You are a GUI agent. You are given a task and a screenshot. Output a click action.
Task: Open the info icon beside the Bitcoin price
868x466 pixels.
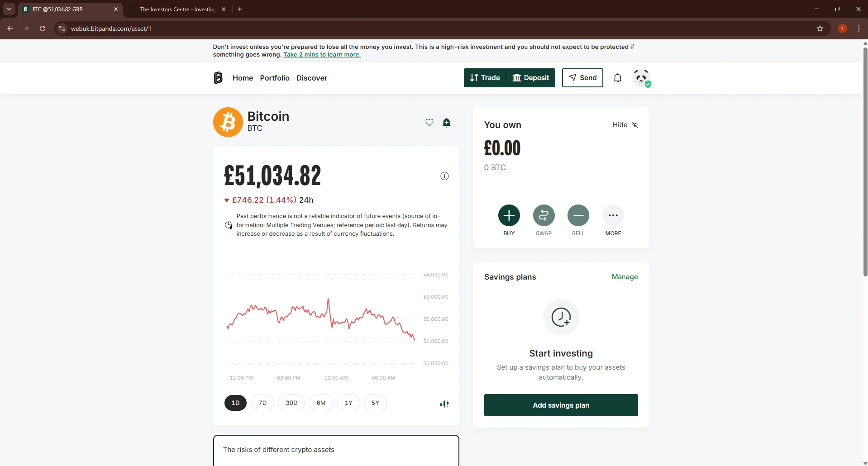444,176
